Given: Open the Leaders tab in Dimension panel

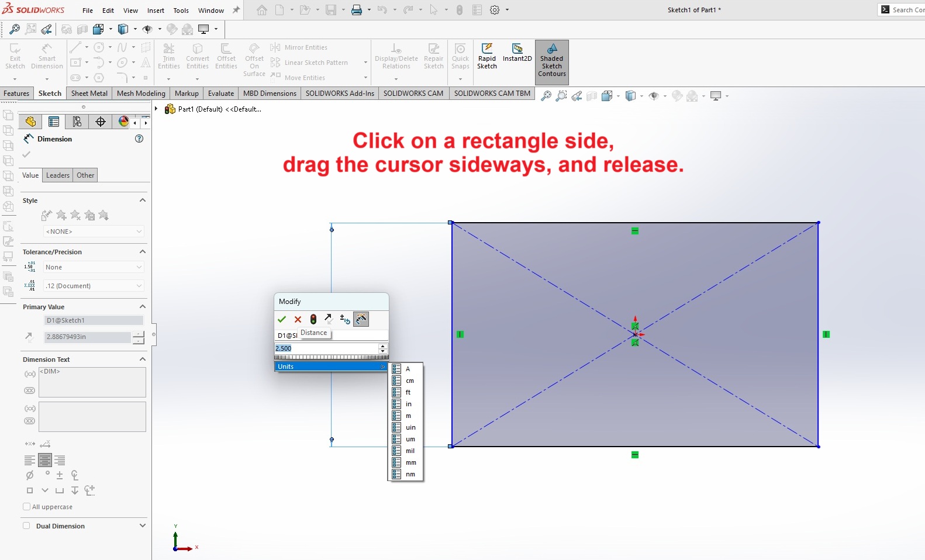Looking at the screenshot, I should coord(58,175).
